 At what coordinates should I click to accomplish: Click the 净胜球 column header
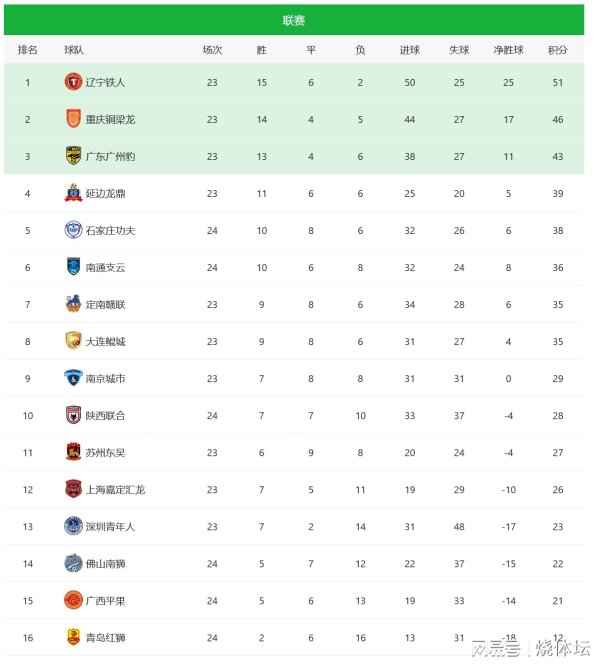[x=508, y=49]
